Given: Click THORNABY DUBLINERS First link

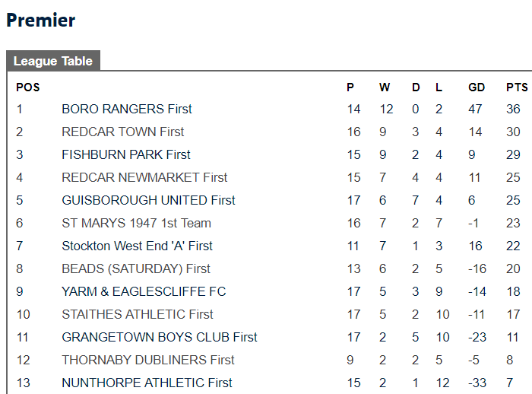Looking at the screenshot, I should [148, 360].
